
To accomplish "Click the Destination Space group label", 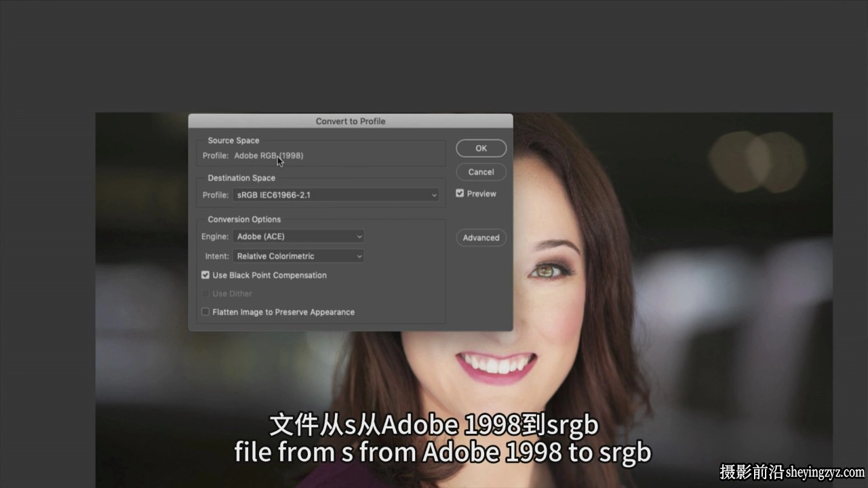I will point(241,178).
